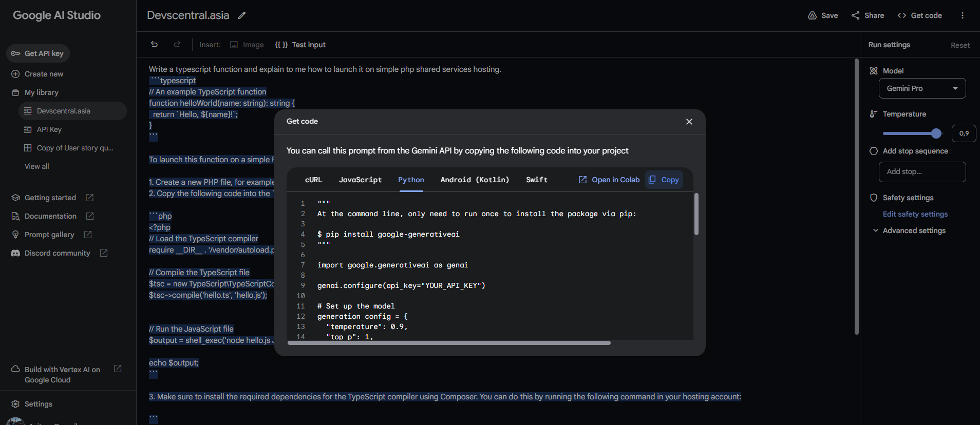The height and width of the screenshot is (425, 980).
Task: Close the Get code dialog
Action: coord(689,122)
